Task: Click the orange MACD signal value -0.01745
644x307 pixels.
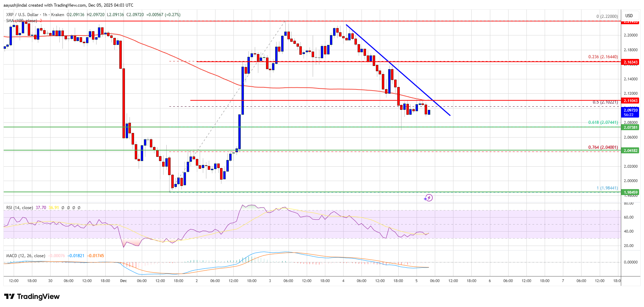Action: (96, 256)
